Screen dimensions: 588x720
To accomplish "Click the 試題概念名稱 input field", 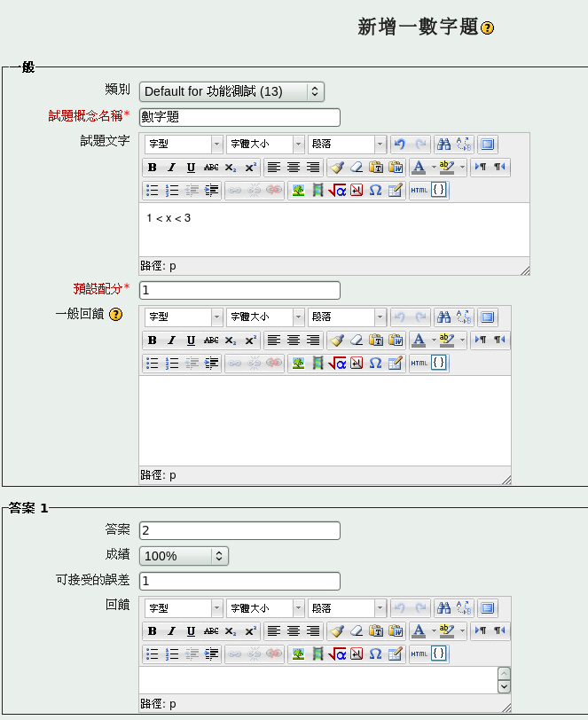I will 239,117.
